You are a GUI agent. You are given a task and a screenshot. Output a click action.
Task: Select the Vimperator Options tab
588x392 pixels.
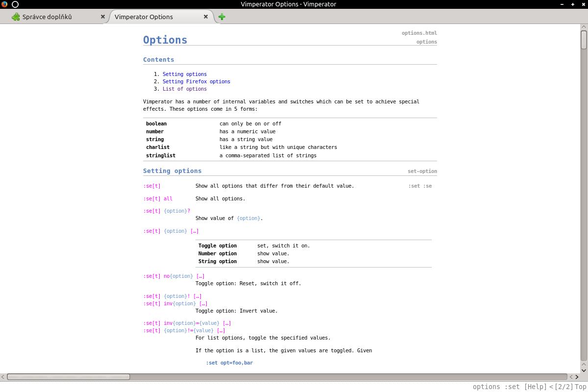tap(161, 17)
